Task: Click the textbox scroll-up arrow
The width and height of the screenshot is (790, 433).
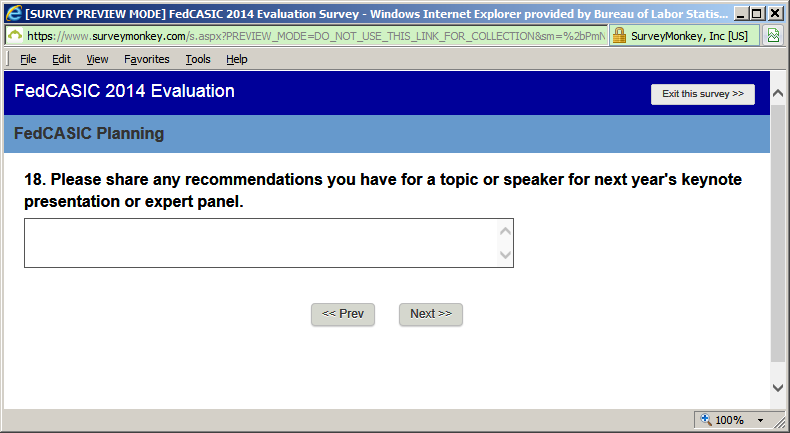Action: click(505, 232)
